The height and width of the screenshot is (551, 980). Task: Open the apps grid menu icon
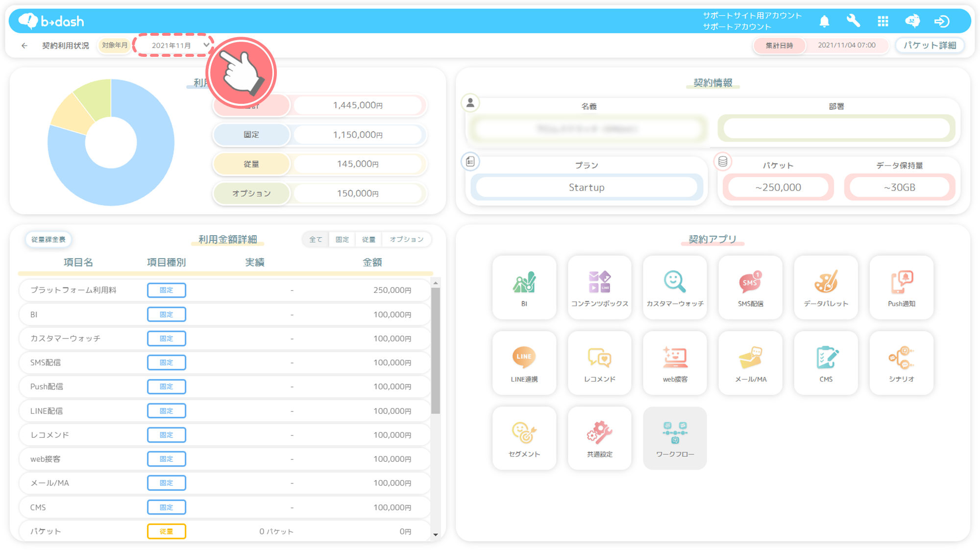[883, 21]
